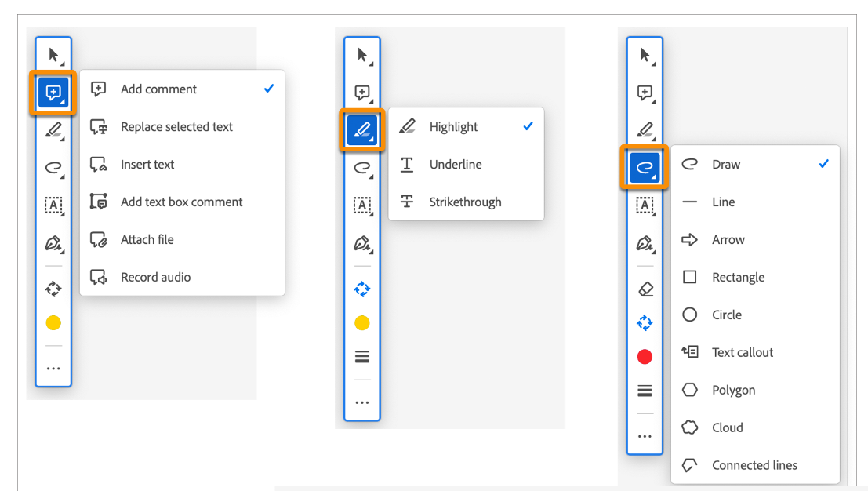Choose the checked Draw option
Screen dimensions: 868x491
tap(726, 165)
